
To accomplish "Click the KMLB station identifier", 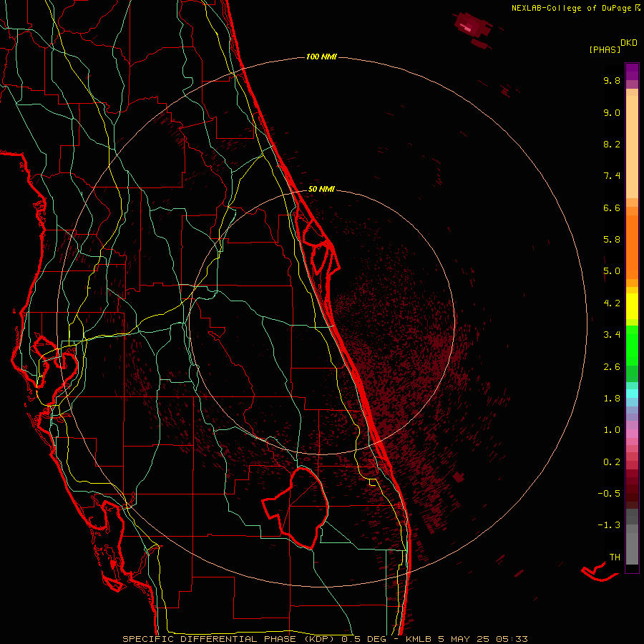I will [x=419, y=639].
